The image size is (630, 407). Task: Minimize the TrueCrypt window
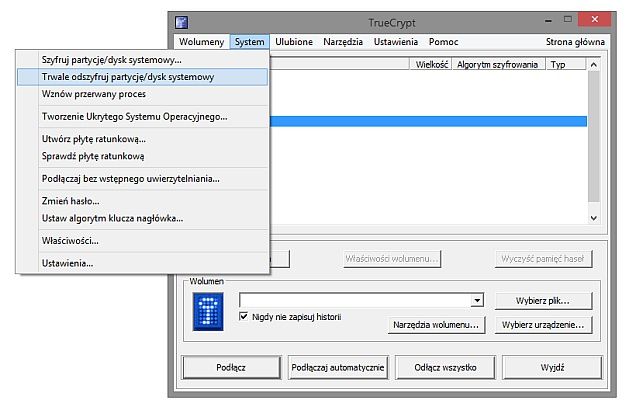pyautogui.click(x=548, y=20)
